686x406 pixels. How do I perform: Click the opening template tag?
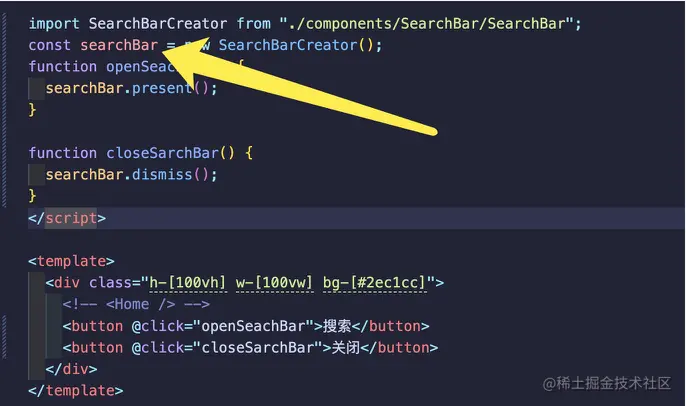[71, 261]
